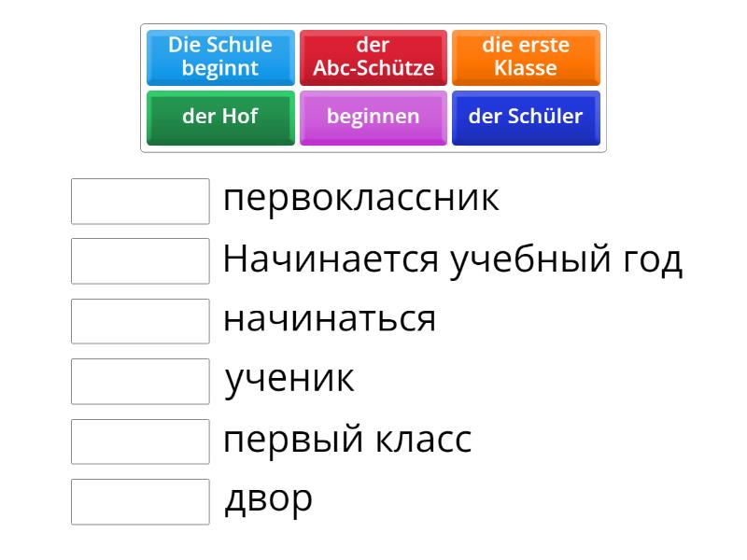Select the drop box beside 'ученик'

[x=140, y=381]
